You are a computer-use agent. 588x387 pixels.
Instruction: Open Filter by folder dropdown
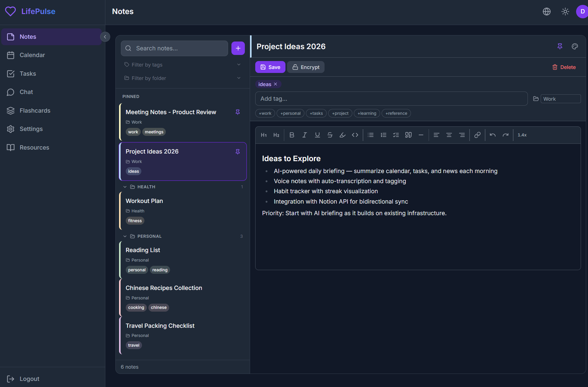(x=183, y=78)
